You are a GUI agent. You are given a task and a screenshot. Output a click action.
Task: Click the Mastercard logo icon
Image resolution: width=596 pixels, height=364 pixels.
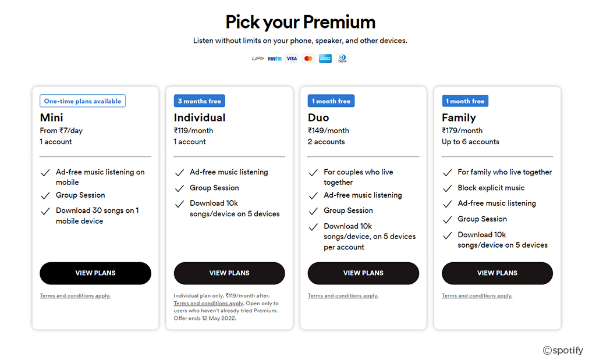click(x=308, y=59)
